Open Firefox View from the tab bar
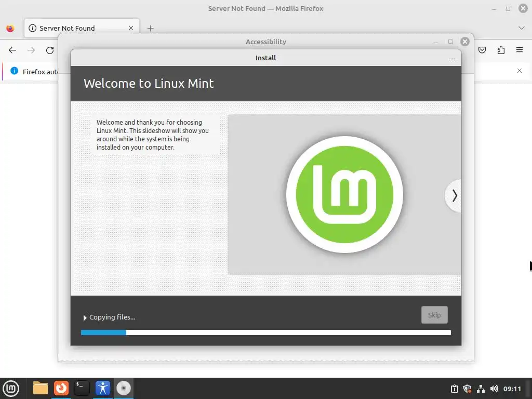 point(10,28)
